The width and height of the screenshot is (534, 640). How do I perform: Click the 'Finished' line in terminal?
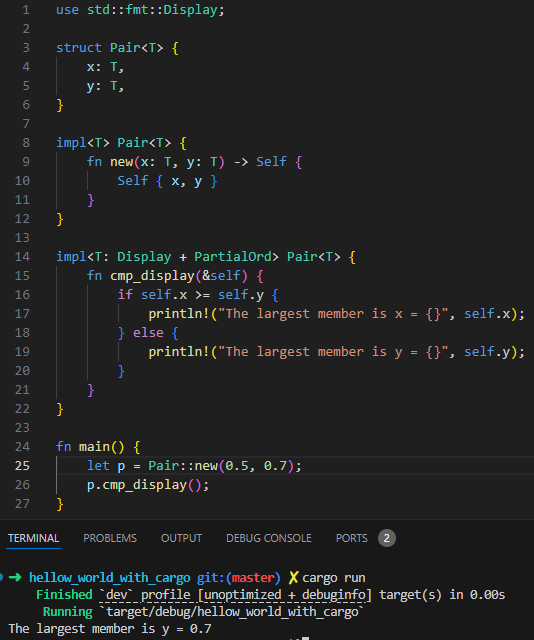[x=270, y=595]
